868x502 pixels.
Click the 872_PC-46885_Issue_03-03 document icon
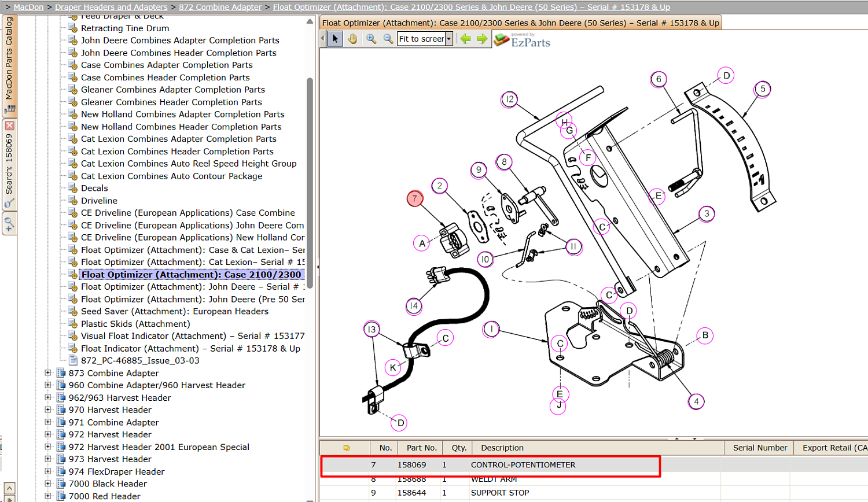(x=73, y=360)
